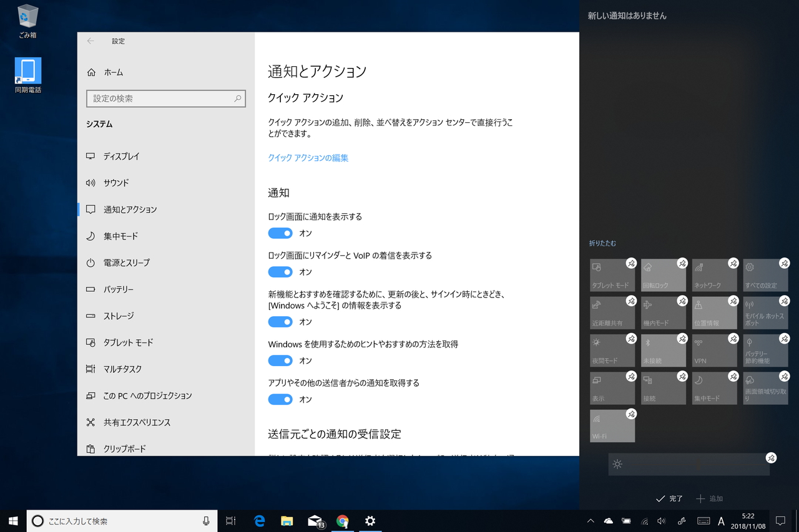Unpin the ネットワーク quick action tile
Screen dimensions: 799x532
(733, 263)
